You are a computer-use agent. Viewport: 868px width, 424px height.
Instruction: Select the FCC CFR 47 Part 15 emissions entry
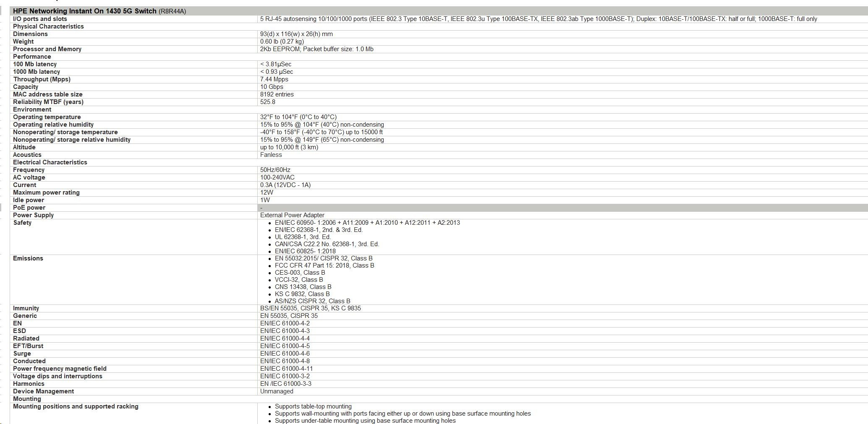324,265
